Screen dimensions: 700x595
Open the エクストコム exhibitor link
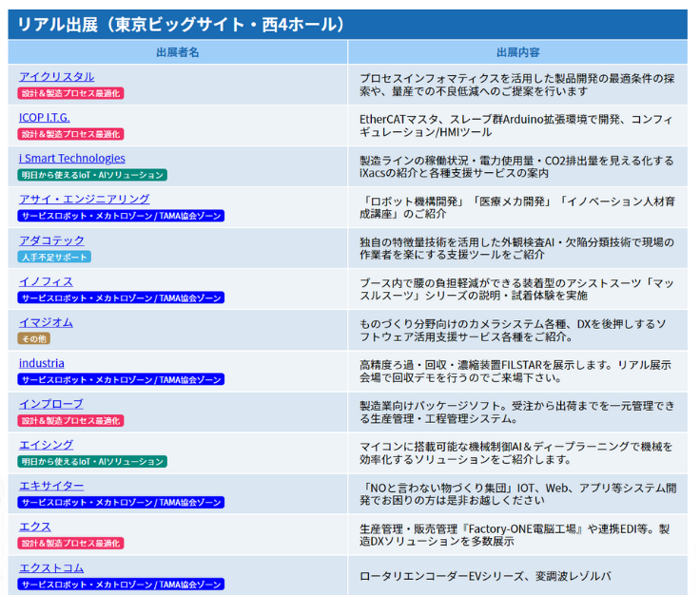pos(51,568)
